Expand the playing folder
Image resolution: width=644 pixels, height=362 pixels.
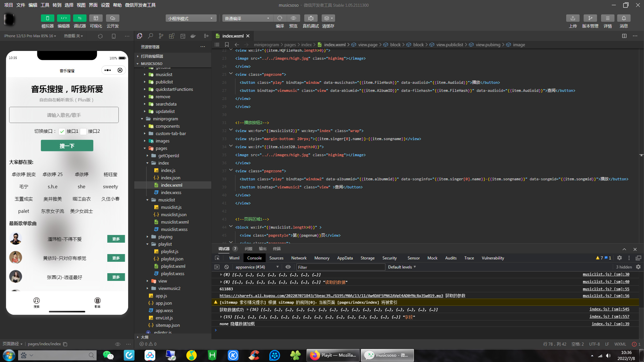coord(165,237)
